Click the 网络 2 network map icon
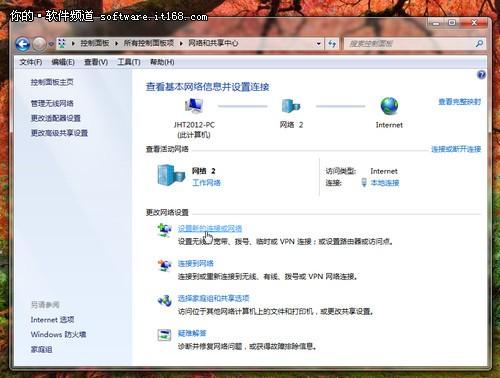 click(291, 106)
